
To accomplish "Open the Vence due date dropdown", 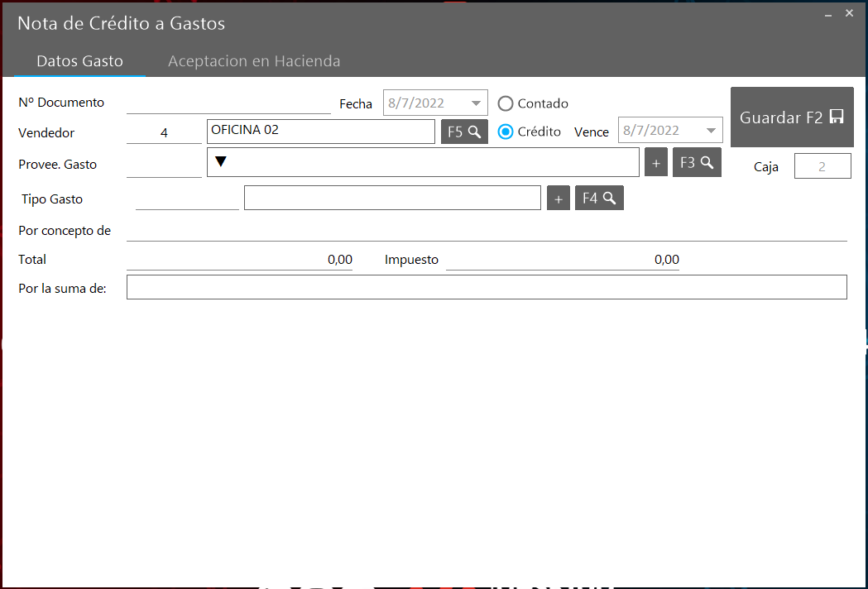I will point(711,131).
